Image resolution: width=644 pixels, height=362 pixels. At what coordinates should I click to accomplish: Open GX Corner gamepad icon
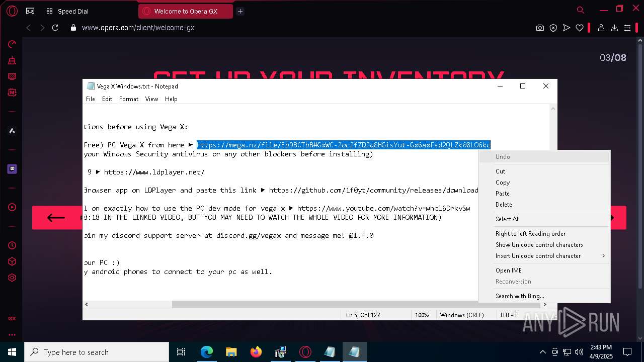[x=30, y=11]
